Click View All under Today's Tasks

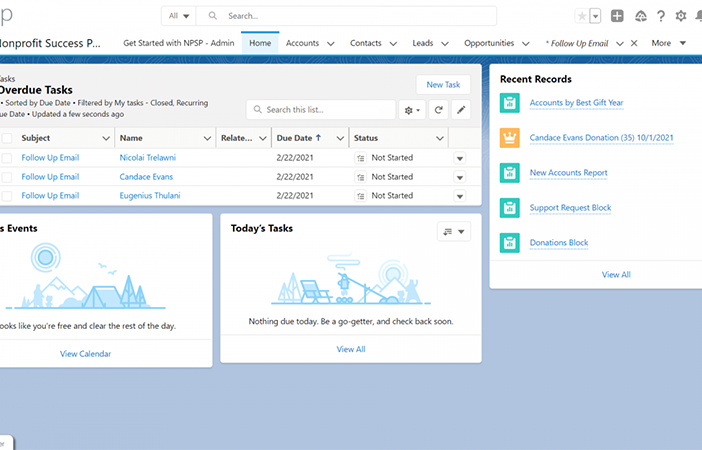point(351,349)
